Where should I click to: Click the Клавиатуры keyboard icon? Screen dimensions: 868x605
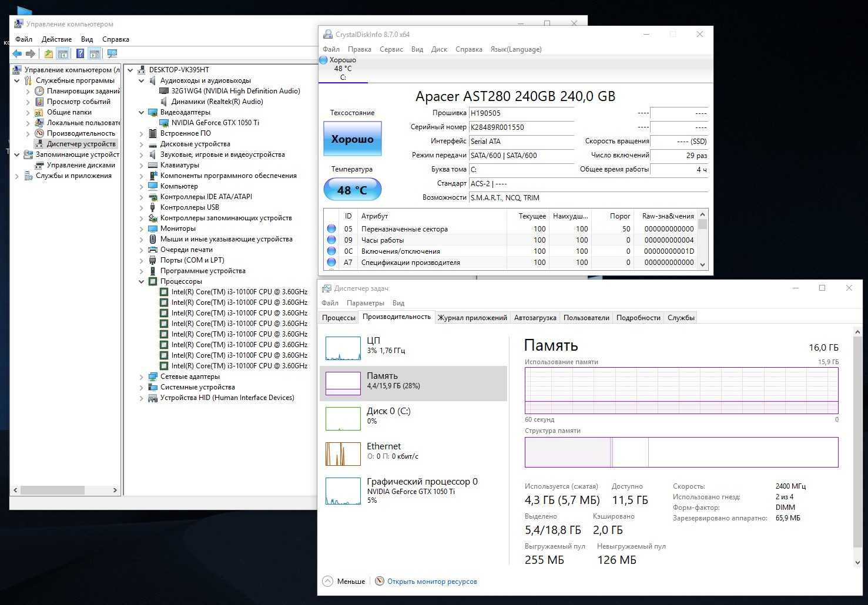point(153,165)
